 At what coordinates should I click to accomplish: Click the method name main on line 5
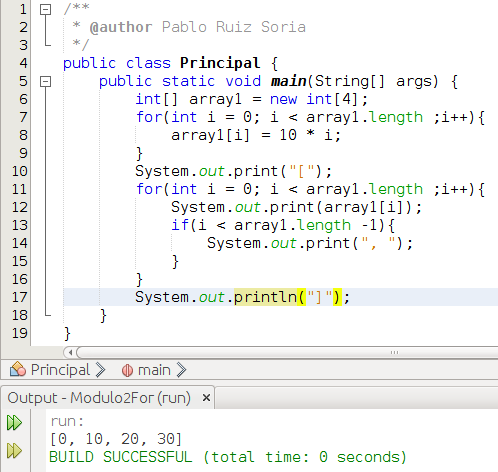289,81
